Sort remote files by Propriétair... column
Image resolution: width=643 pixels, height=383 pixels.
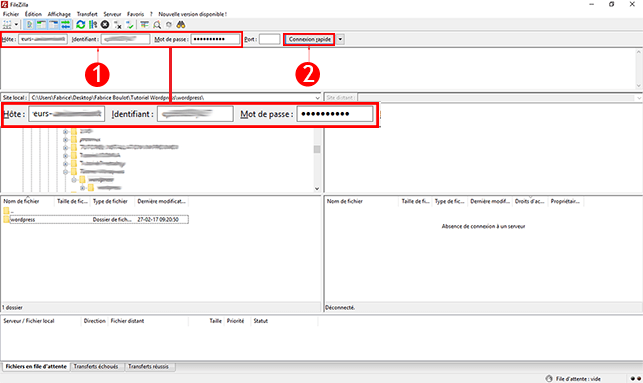pos(565,201)
